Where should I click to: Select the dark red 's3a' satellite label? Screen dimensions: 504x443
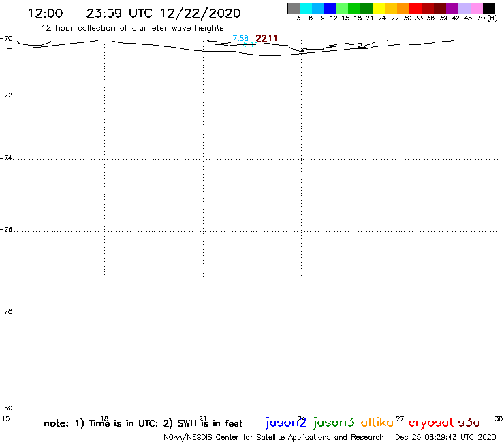click(x=469, y=423)
